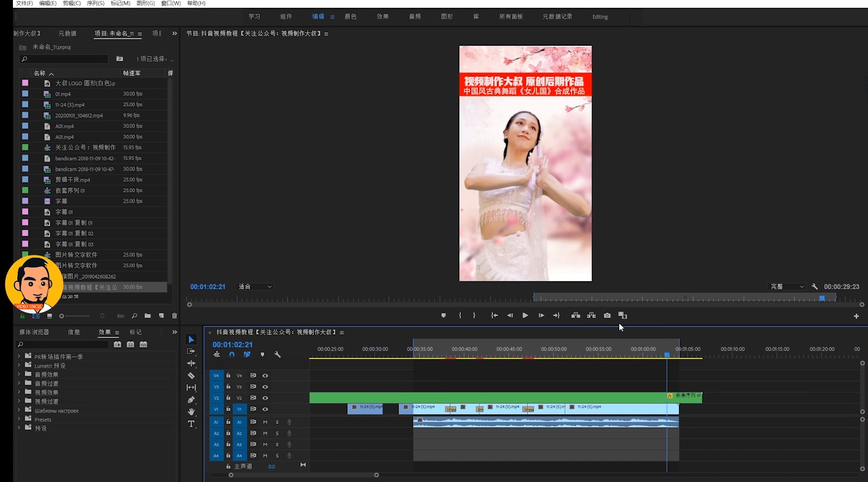Open the timeline wrench display settings

point(278,355)
